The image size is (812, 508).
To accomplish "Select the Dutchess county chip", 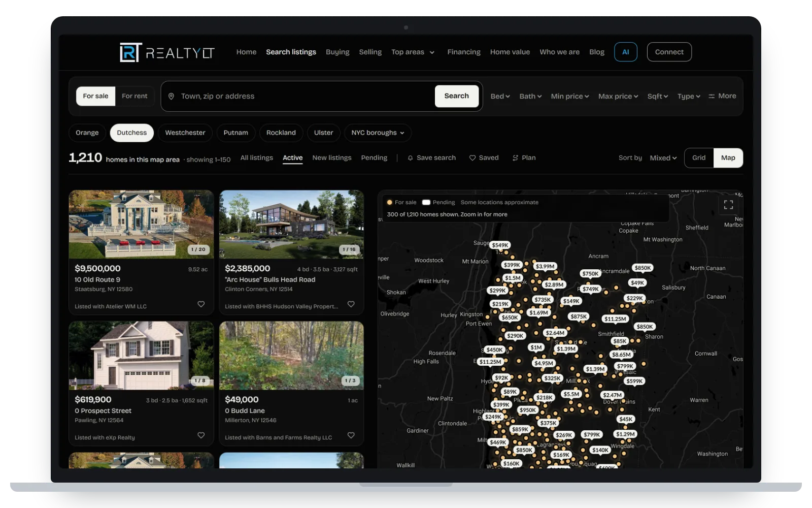I will [132, 133].
